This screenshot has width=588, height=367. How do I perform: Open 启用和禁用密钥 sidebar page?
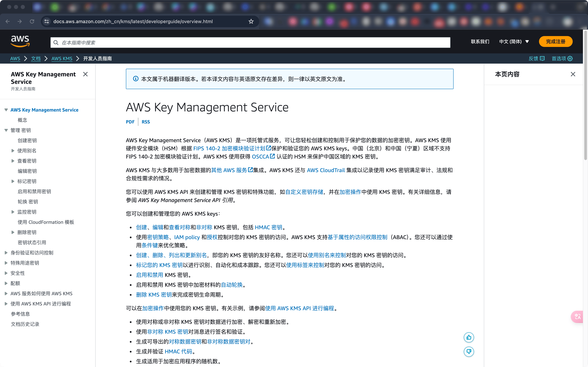[x=34, y=191]
